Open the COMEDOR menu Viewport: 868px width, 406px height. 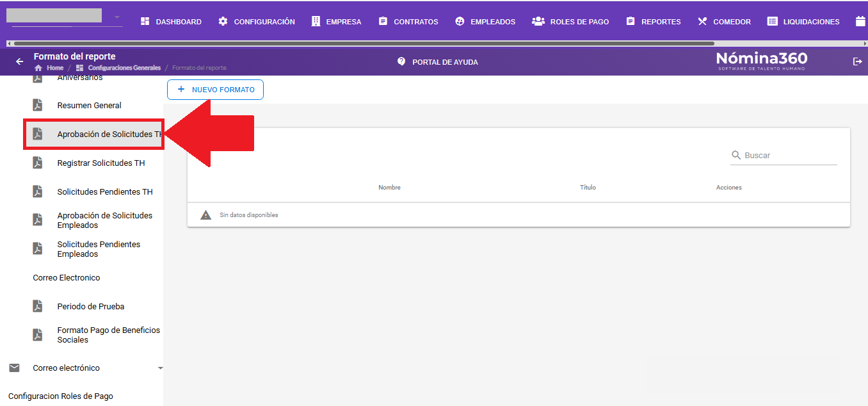[x=724, y=22]
